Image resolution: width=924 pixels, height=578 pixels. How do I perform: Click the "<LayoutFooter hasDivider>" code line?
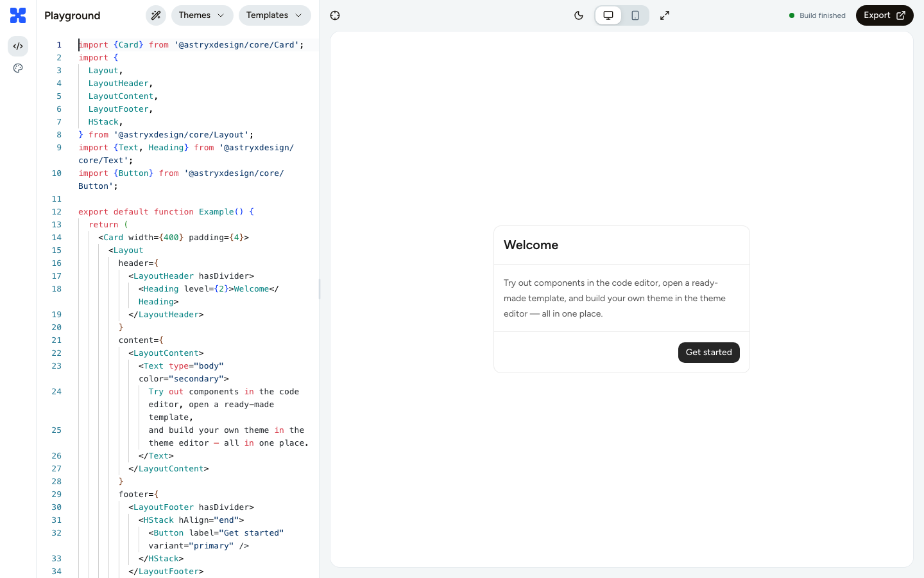coord(191,507)
